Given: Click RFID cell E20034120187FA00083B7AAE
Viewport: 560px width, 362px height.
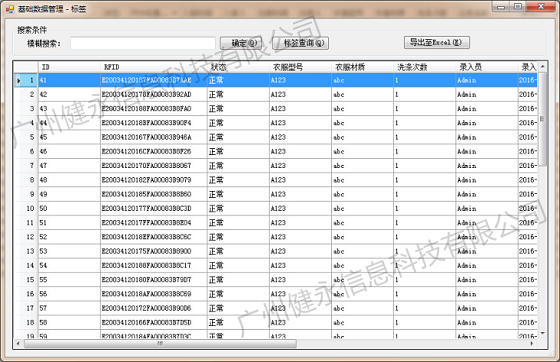Looking at the screenshot, I should (154, 80).
